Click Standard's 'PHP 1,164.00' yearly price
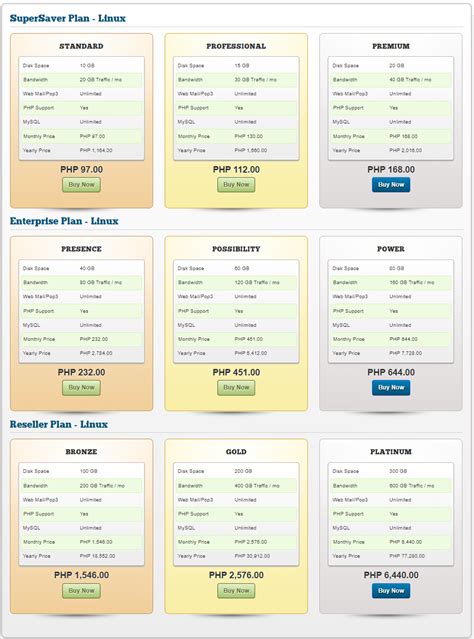474x639 pixels. (96, 150)
